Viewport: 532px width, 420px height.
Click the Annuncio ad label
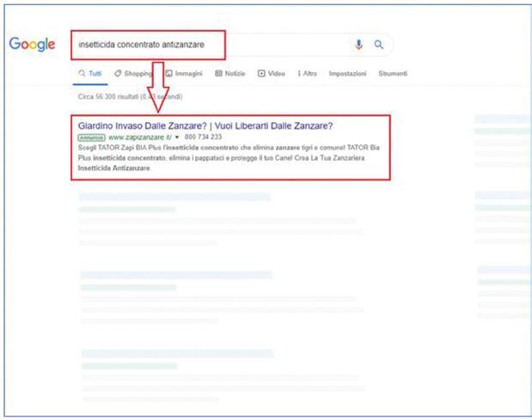(92, 137)
